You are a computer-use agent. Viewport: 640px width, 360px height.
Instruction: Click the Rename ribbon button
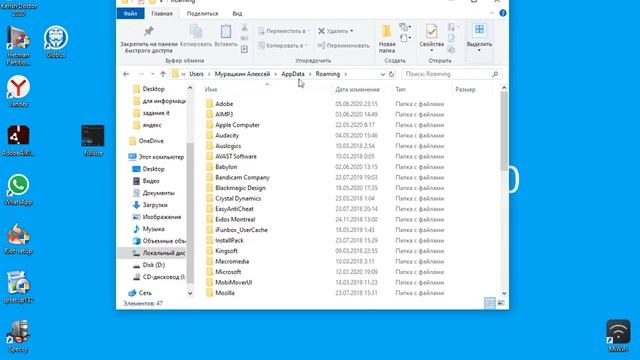click(x=343, y=45)
